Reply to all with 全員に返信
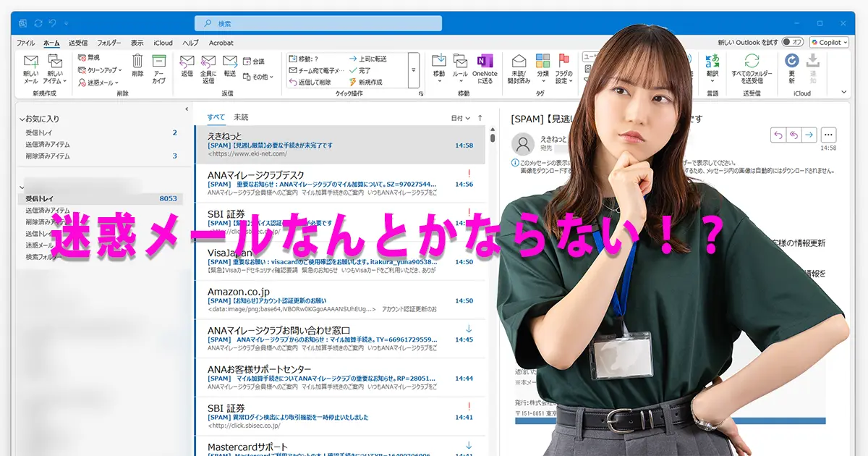 pos(208,69)
